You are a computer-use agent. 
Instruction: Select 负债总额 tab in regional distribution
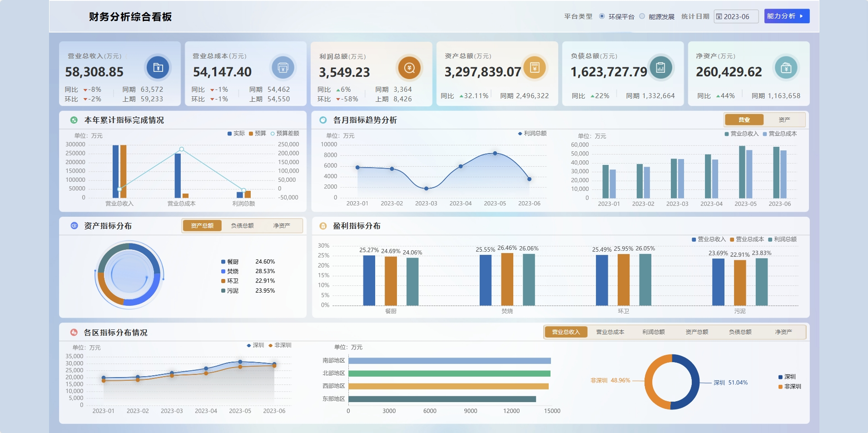(x=740, y=332)
